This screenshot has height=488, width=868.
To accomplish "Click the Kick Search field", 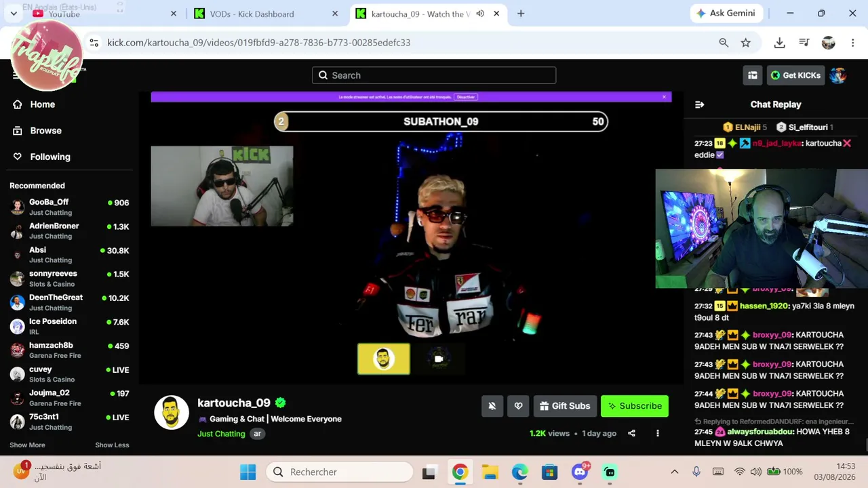I will point(434,75).
